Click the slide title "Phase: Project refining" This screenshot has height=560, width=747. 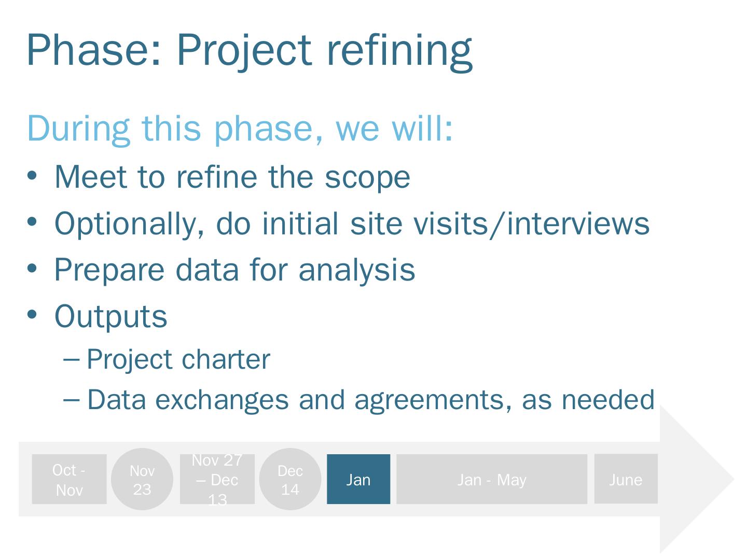pyautogui.click(x=249, y=51)
